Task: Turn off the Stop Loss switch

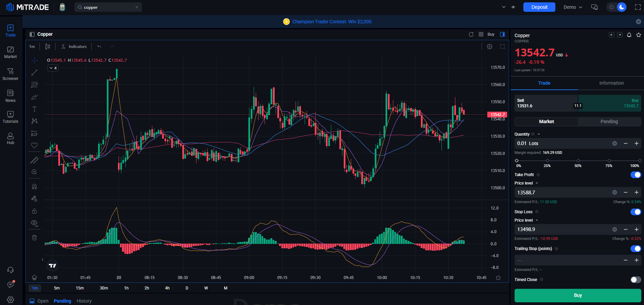Action: (636, 212)
